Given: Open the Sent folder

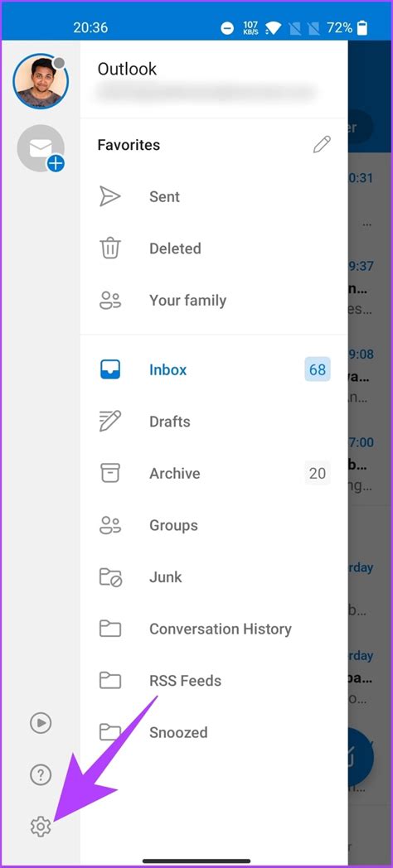Looking at the screenshot, I should [x=214, y=196].
